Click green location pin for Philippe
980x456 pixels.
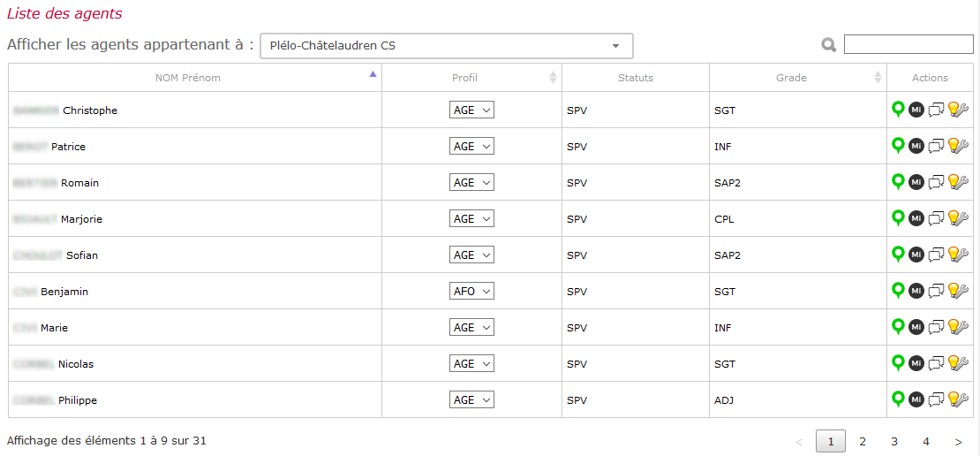pyautogui.click(x=898, y=399)
